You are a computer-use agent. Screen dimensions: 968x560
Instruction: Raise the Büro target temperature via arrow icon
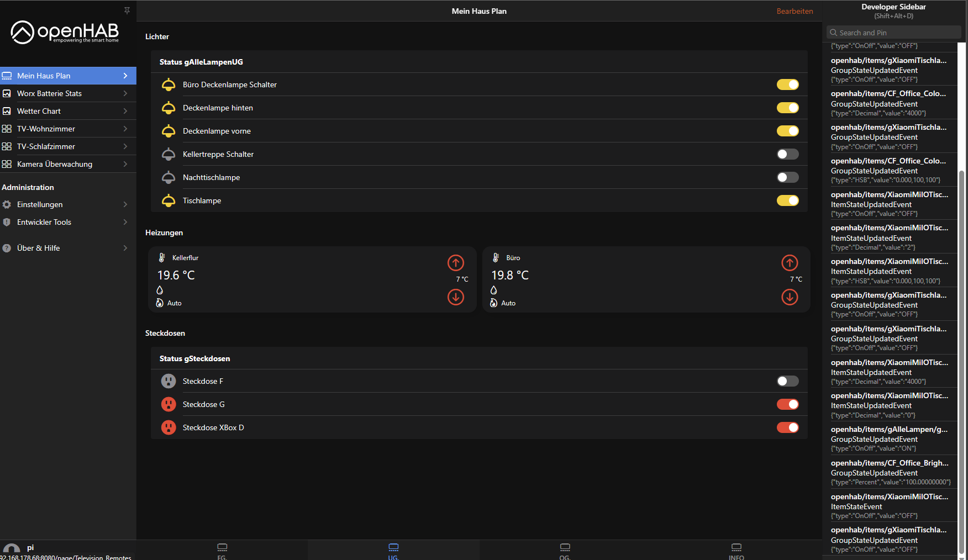790,263
